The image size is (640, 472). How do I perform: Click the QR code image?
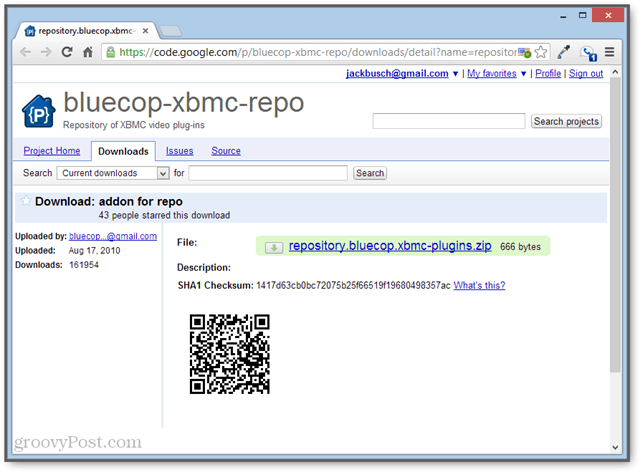coord(229,354)
